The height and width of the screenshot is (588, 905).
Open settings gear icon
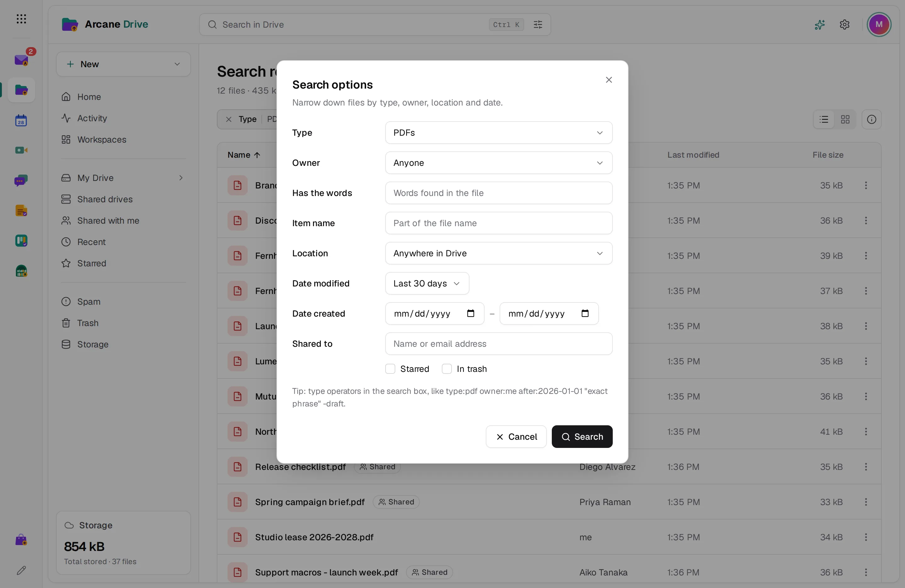pyautogui.click(x=845, y=25)
